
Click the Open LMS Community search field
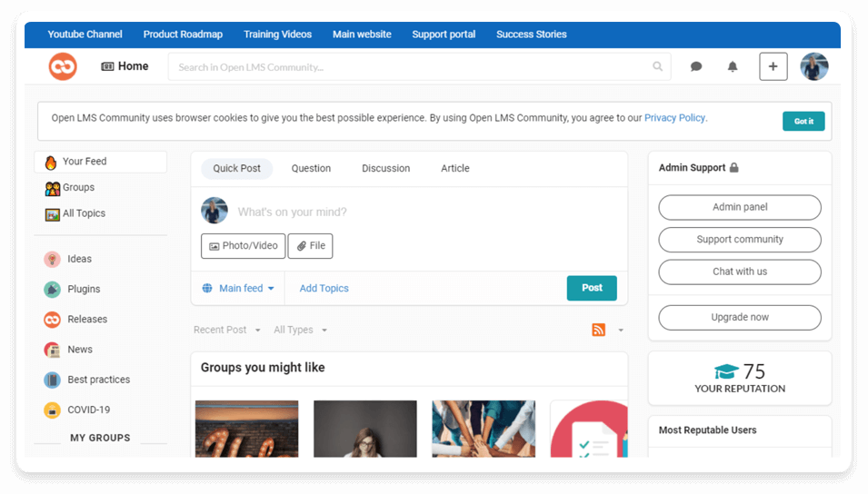419,67
